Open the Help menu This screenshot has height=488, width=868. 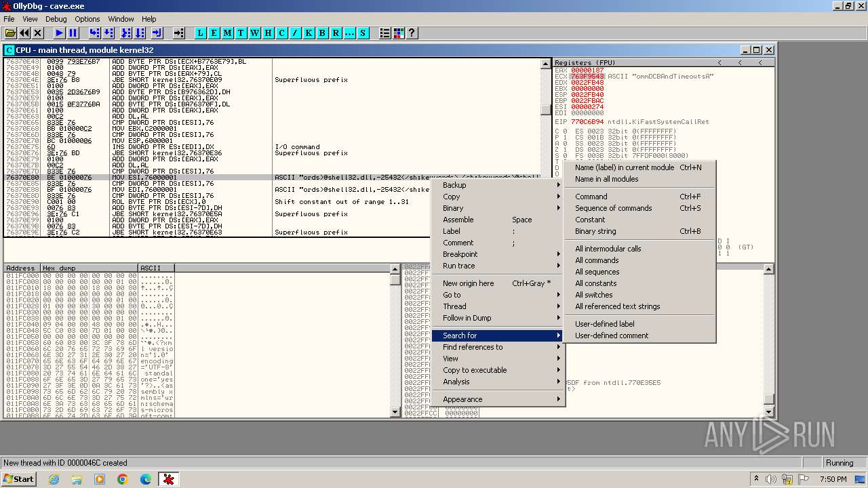pos(149,19)
